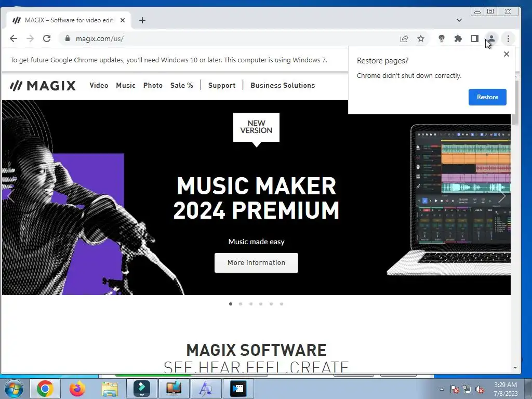
Task: Open Windows Explorer folder in taskbar
Action: coord(110,389)
